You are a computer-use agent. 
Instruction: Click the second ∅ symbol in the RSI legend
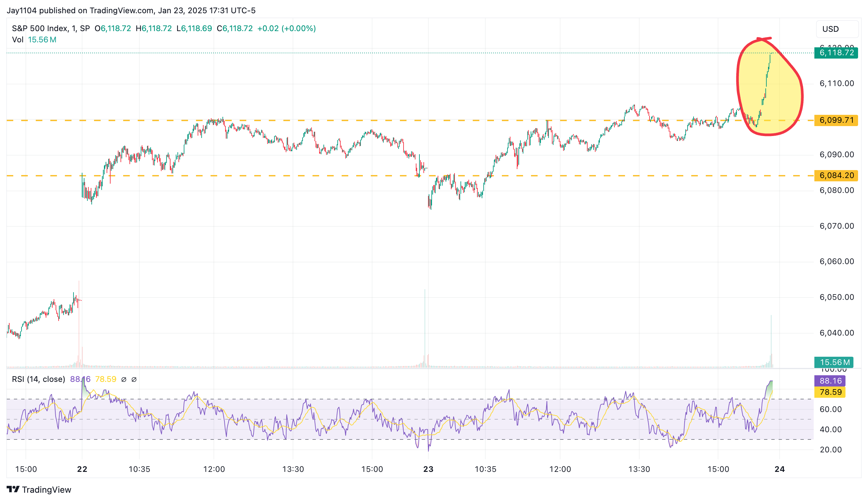[x=134, y=380]
